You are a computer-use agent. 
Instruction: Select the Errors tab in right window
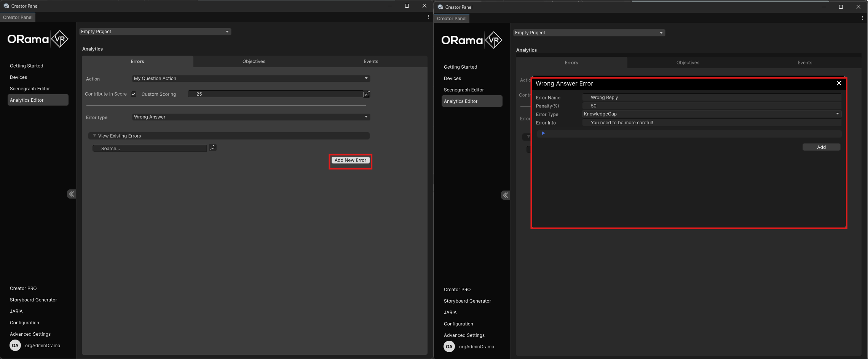[571, 63]
